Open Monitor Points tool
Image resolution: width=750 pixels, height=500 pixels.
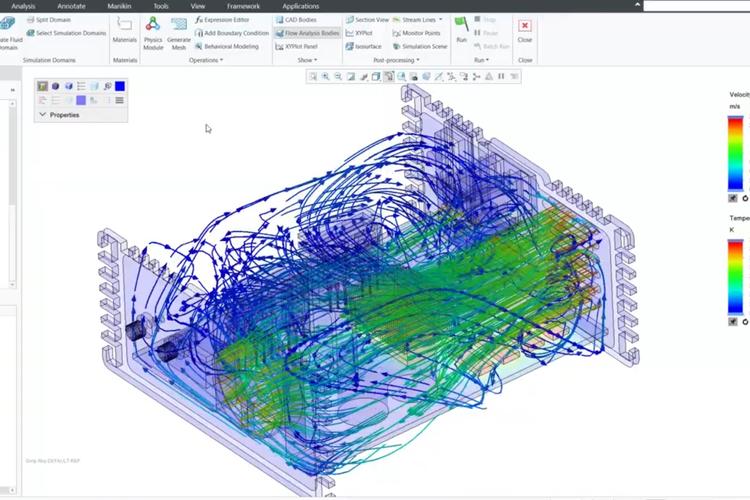tap(416, 33)
